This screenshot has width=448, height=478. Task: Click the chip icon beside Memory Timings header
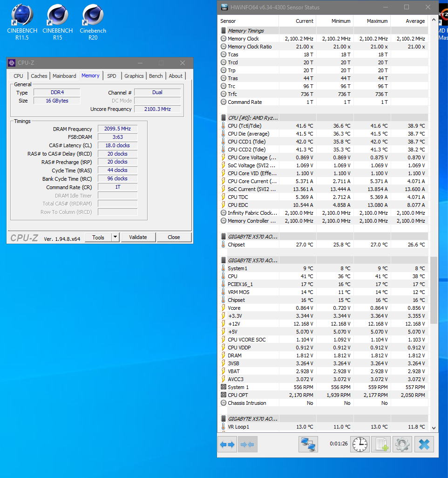[224, 31]
